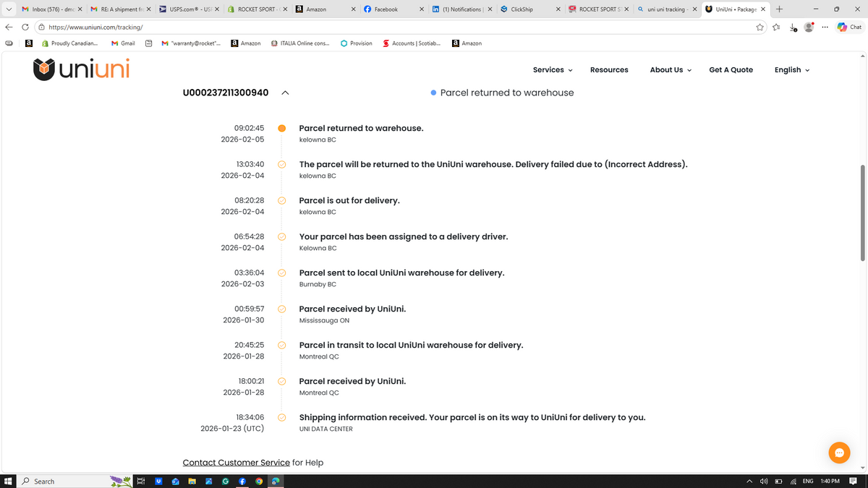Screen dimensions: 868x488
Task: Close the LinkedIn Notifications tab
Action: click(490, 9)
